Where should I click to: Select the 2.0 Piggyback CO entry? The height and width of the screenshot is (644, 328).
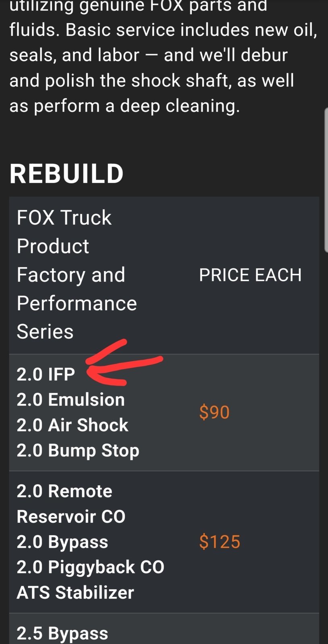click(x=91, y=567)
